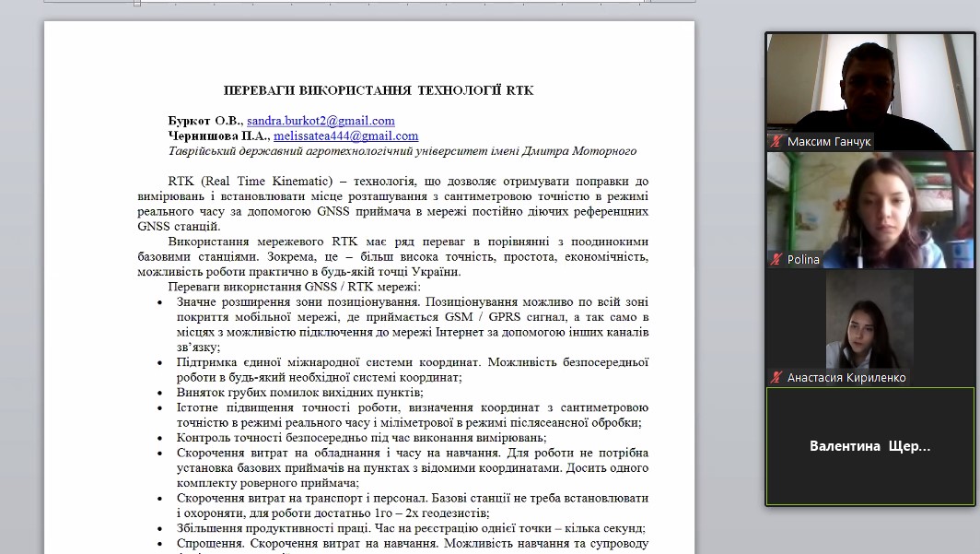
Task: Click the Валентина Щер... participant tile
Action: (869, 446)
